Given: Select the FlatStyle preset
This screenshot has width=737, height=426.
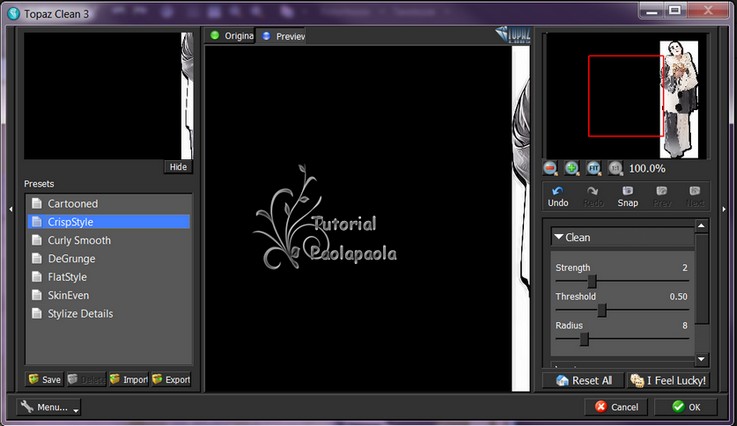Looking at the screenshot, I should (109, 277).
